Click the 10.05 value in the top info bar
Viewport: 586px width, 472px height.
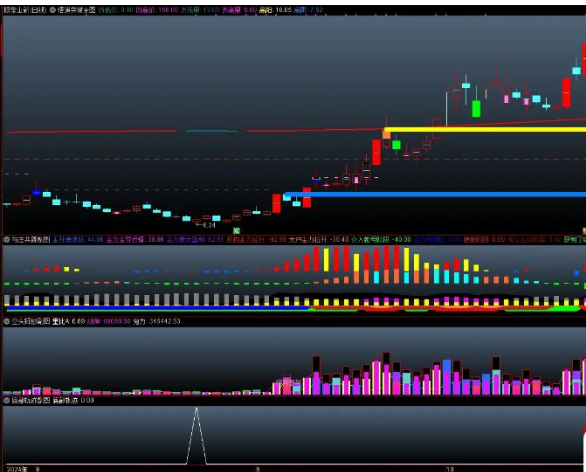click(x=283, y=10)
